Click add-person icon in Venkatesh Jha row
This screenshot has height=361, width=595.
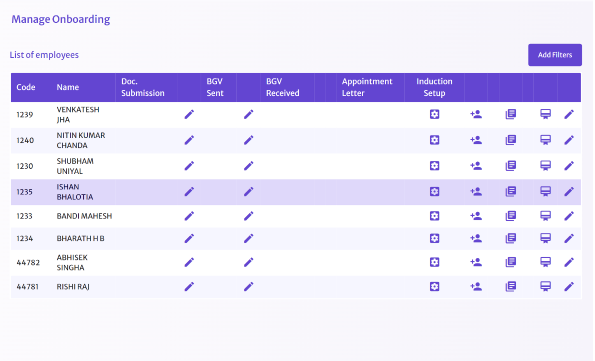[476, 114]
